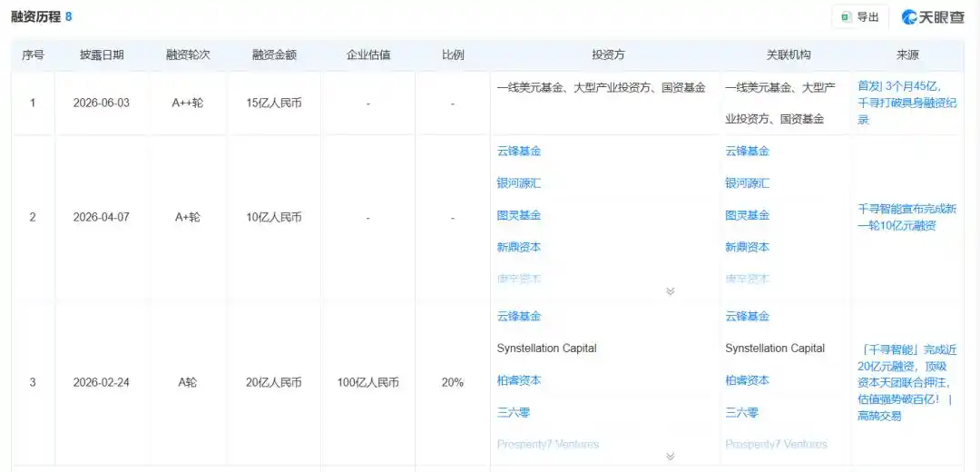Open 柏睿资本 link in 关联机构 column
The image size is (980, 472).
[x=747, y=380]
